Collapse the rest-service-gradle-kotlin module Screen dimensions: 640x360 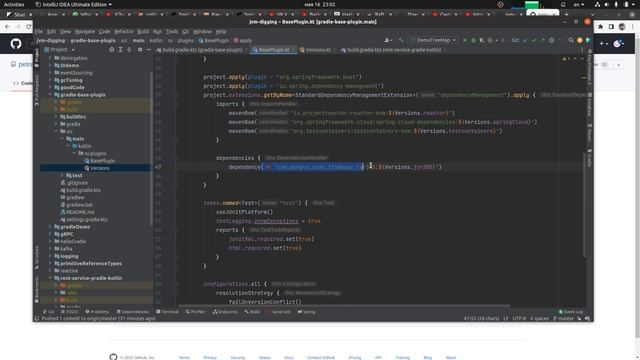click(x=50, y=278)
